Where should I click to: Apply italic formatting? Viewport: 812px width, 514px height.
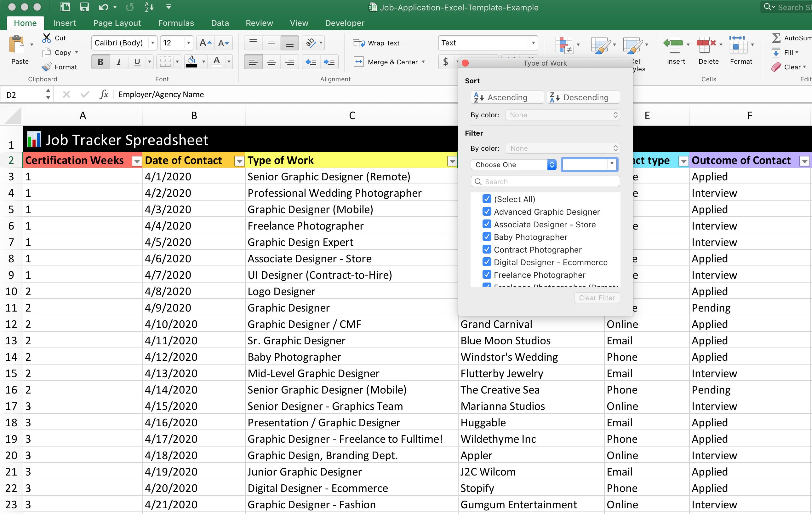(x=118, y=61)
